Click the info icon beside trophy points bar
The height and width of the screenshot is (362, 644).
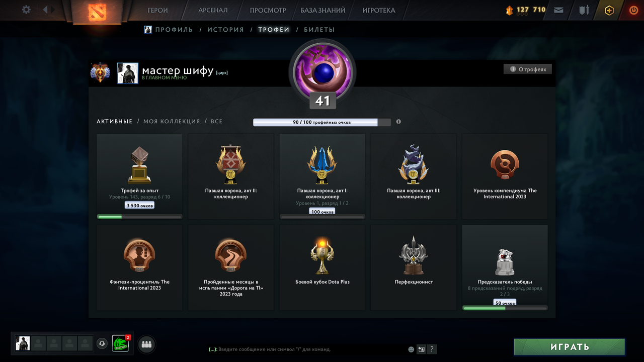pyautogui.click(x=398, y=122)
